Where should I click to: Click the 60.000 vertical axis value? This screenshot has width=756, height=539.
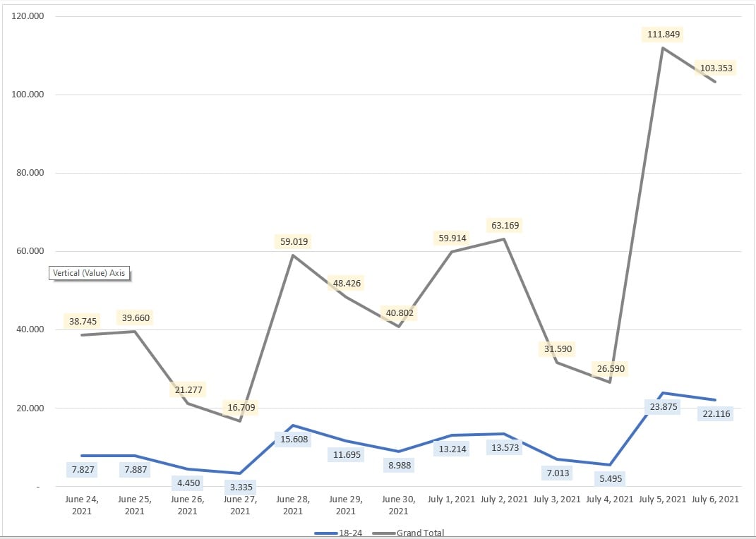pos(30,251)
